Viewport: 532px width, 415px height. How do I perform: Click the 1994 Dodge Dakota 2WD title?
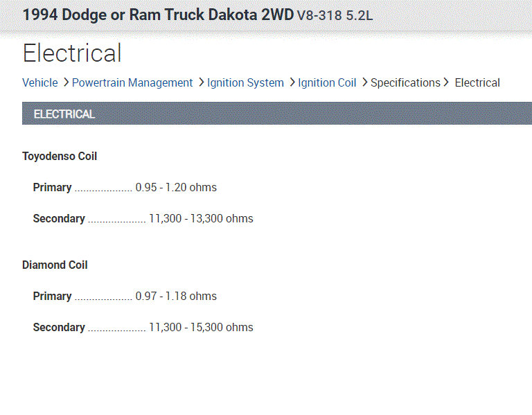(158, 15)
